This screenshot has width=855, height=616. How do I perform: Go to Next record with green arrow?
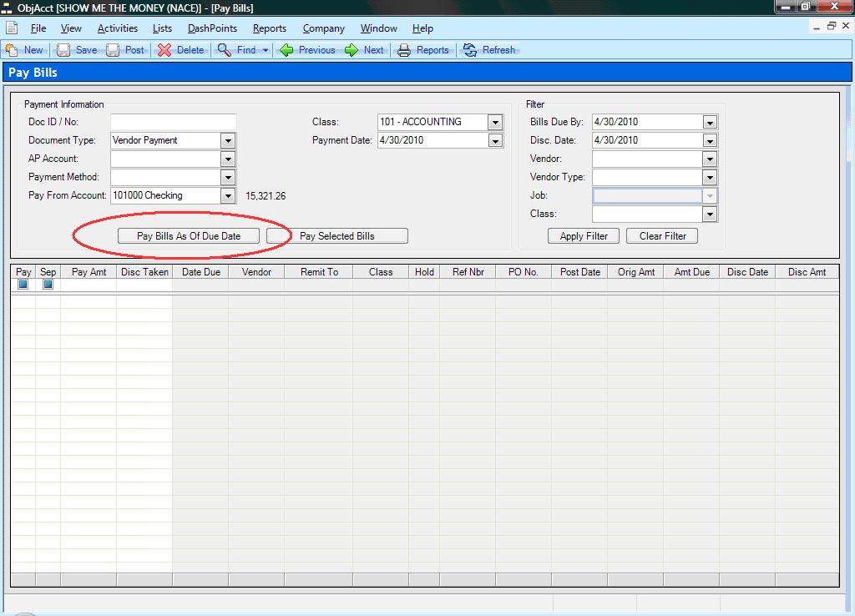[x=352, y=50]
